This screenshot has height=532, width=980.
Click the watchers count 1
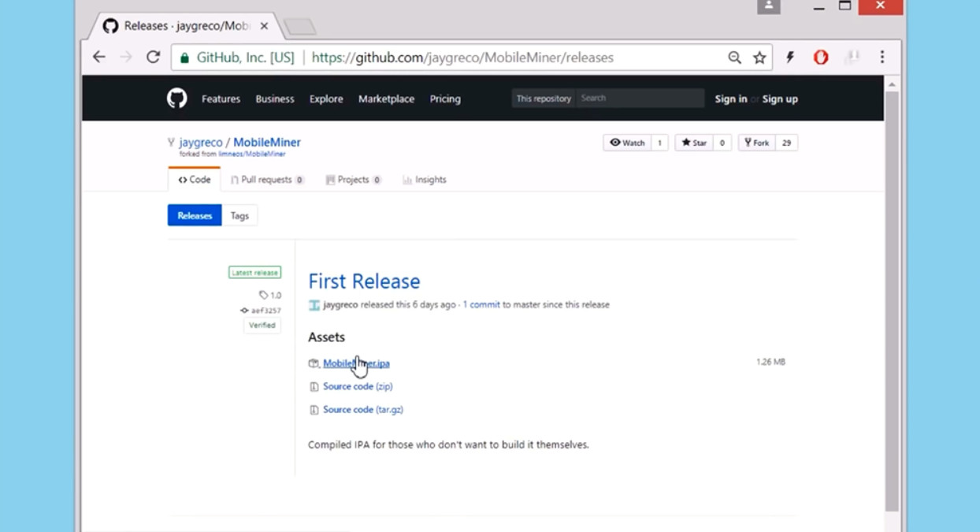[x=660, y=143]
